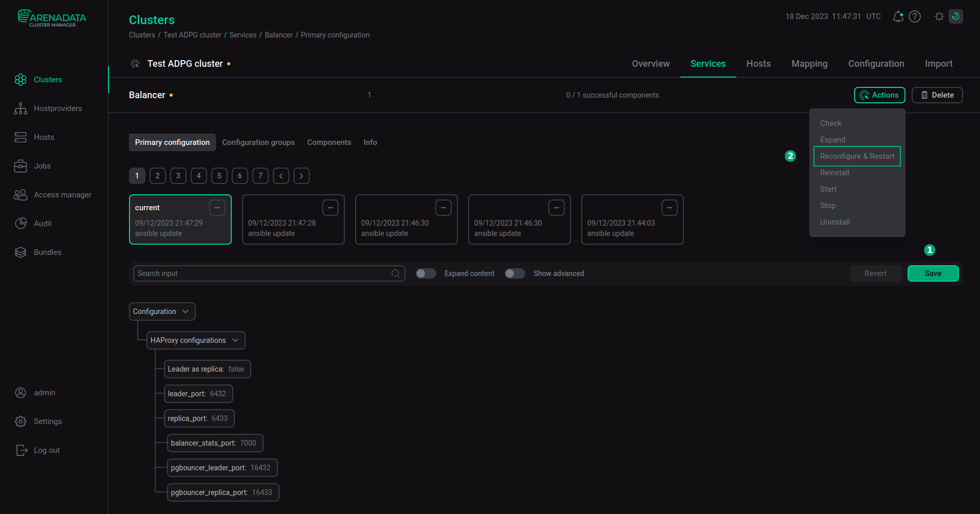The height and width of the screenshot is (514, 980).
Task: Open the Configuration groups tab
Action: pyautogui.click(x=258, y=142)
